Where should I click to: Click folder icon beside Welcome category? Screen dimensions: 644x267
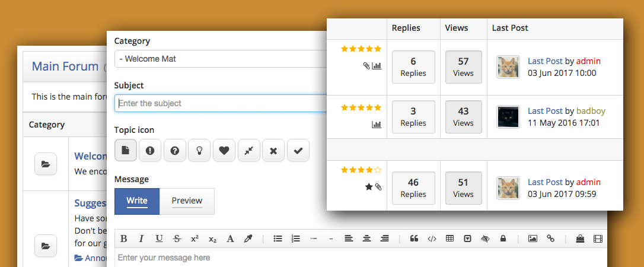[46, 164]
